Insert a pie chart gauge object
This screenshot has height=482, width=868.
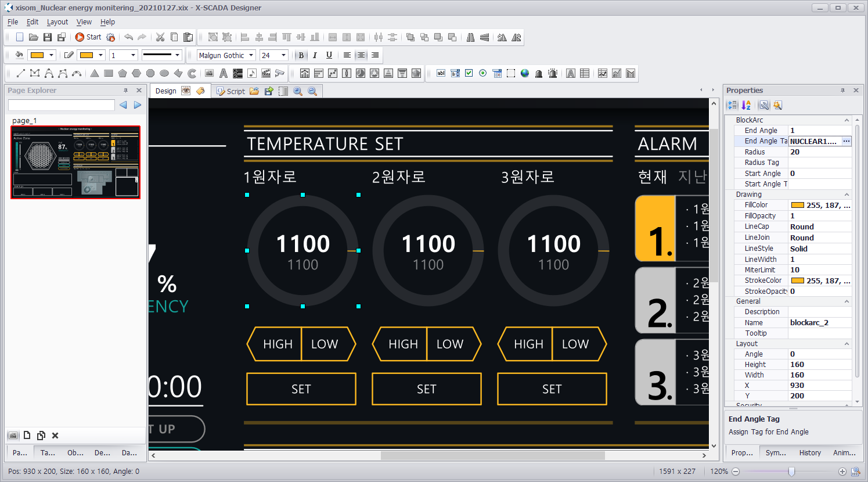361,73
